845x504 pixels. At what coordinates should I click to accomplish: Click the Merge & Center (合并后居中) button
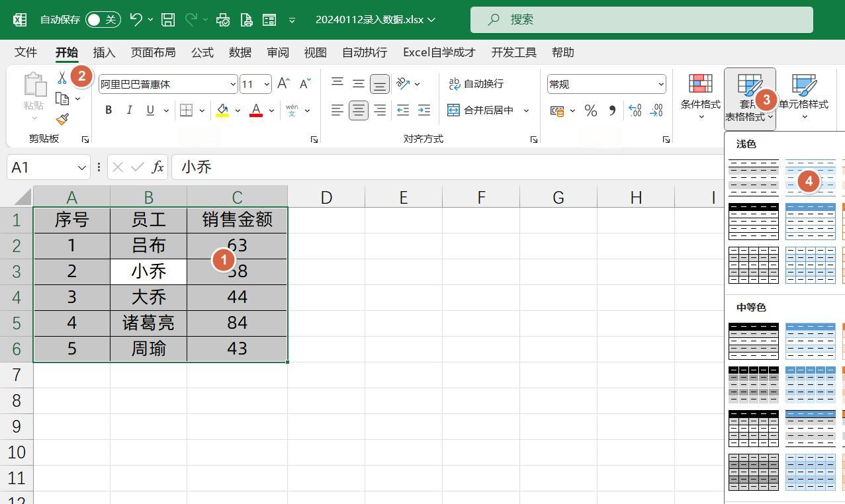click(x=481, y=110)
